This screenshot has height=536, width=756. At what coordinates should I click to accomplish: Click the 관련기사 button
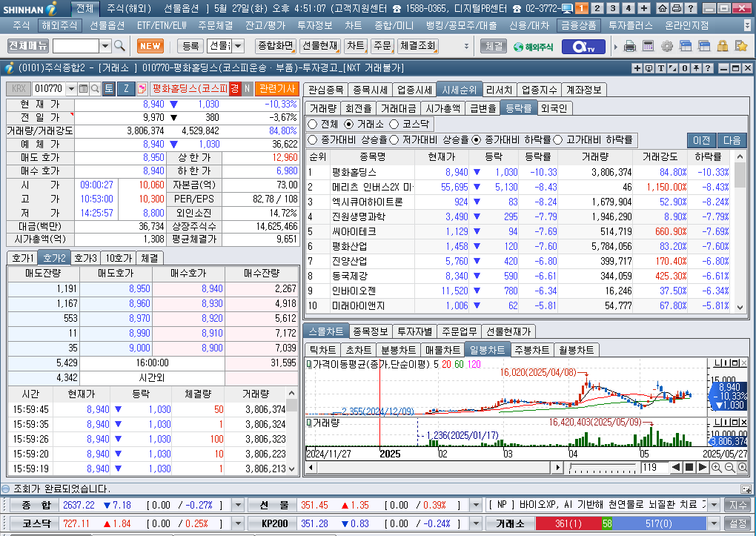tap(277, 88)
